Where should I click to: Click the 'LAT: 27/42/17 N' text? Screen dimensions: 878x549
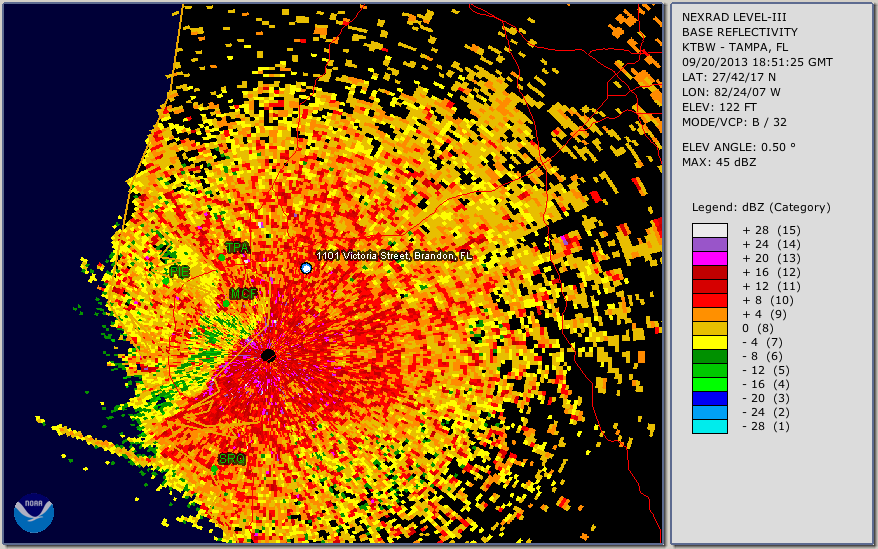tap(728, 77)
